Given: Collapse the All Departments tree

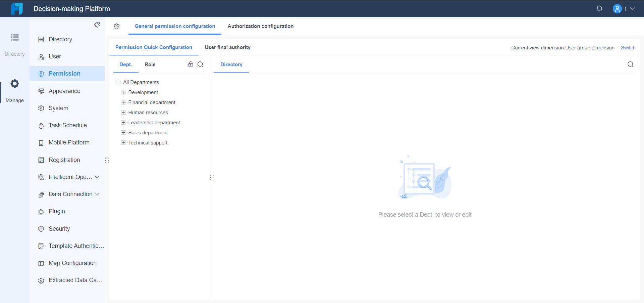Looking at the screenshot, I should point(118,82).
